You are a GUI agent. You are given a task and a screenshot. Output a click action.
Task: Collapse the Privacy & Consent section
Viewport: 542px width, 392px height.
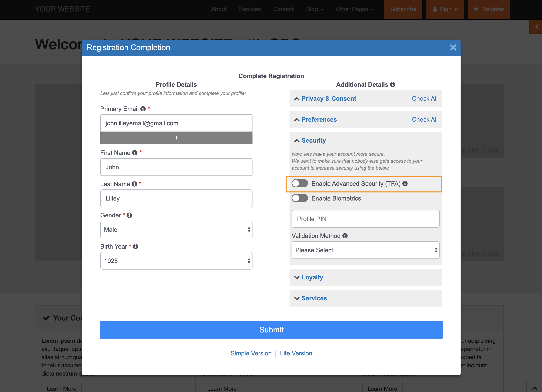[x=328, y=99]
